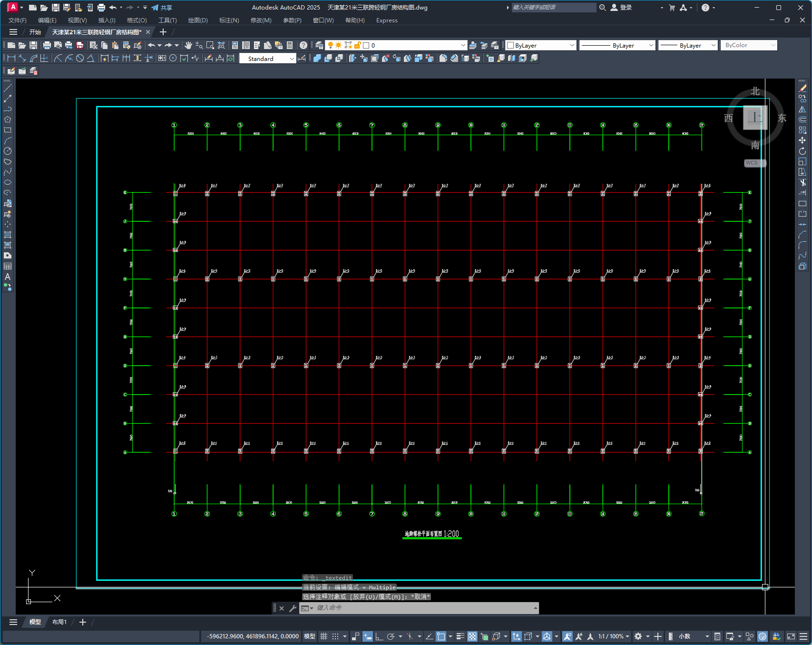Click the 上 top face of view cube
This screenshot has width=812, height=645.
(755, 117)
